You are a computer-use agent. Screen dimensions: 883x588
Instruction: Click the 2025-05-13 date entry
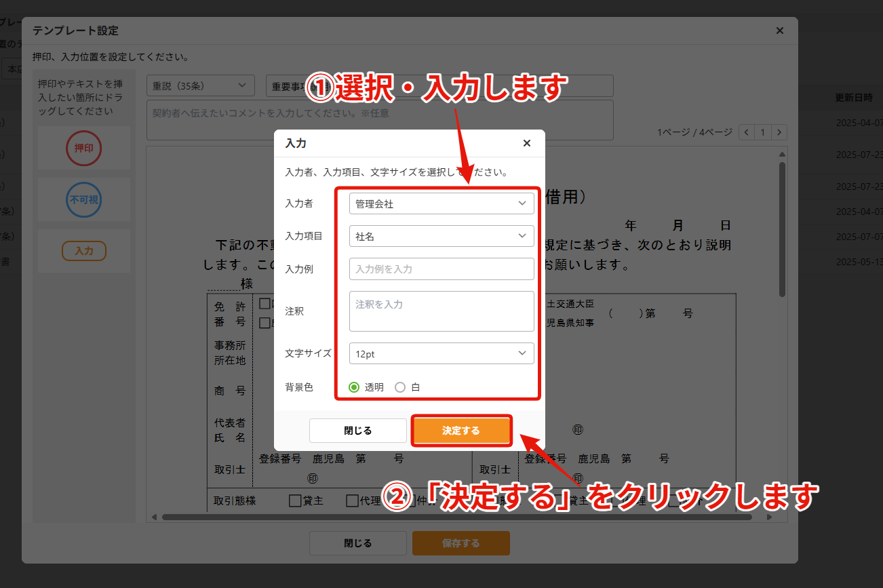[x=859, y=262]
